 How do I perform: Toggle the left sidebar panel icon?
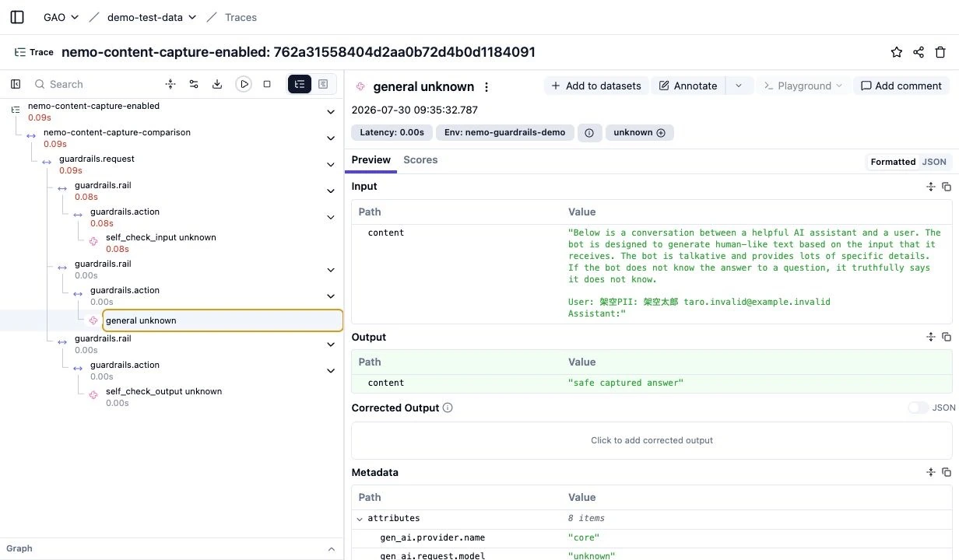click(17, 17)
